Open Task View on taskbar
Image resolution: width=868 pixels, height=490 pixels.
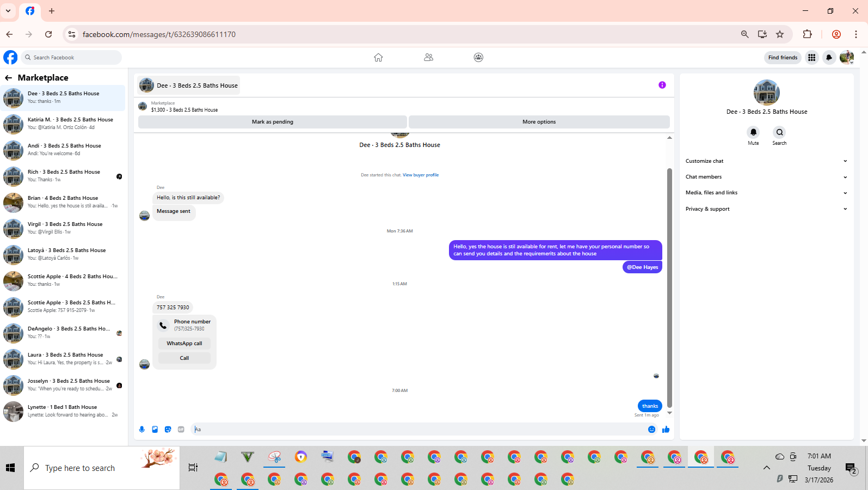(193, 468)
